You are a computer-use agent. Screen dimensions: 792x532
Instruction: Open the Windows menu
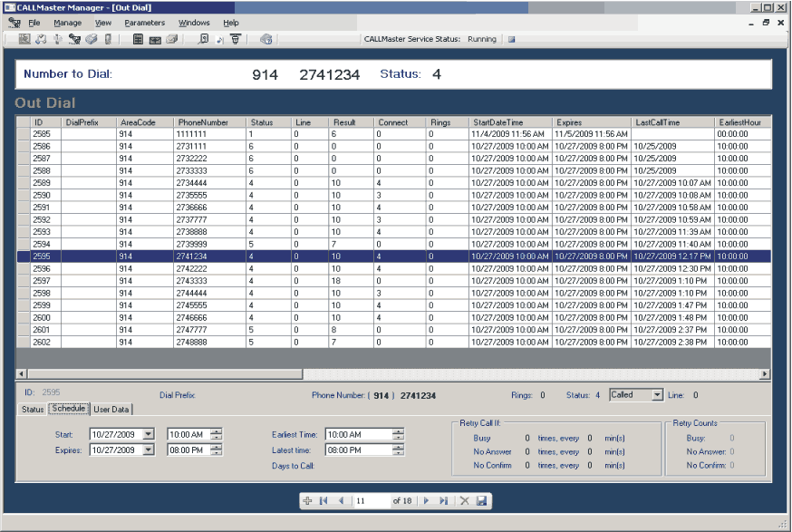click(x=194, y=23)
